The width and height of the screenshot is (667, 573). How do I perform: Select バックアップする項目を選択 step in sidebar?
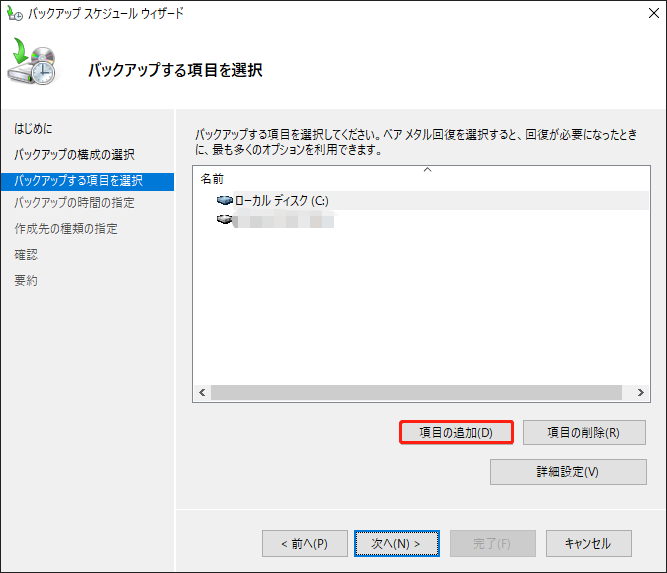tap(87, 181)
